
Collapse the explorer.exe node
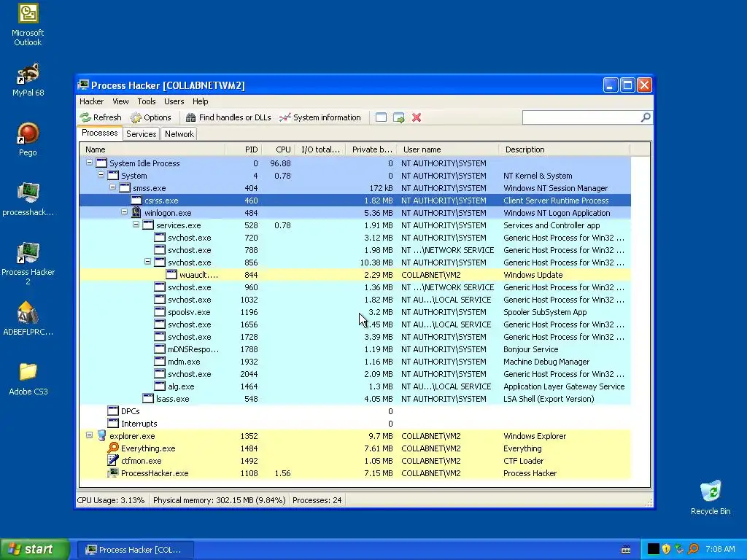click(x=89, y=435)
